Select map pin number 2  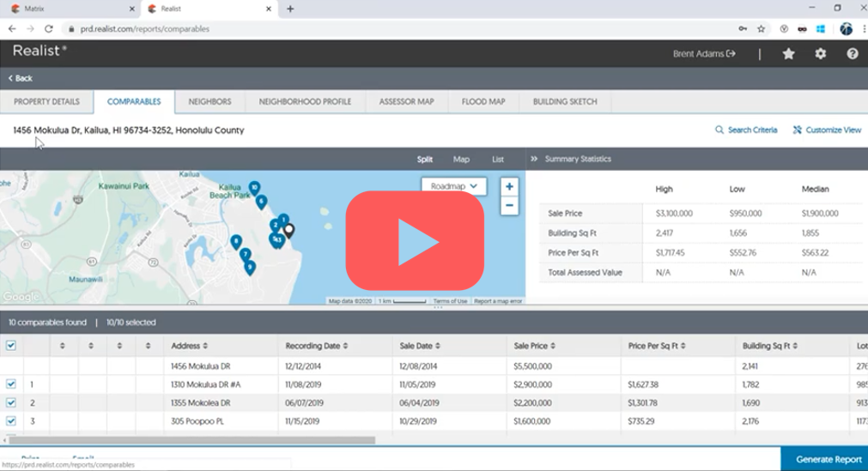click(x=274, y=226)
